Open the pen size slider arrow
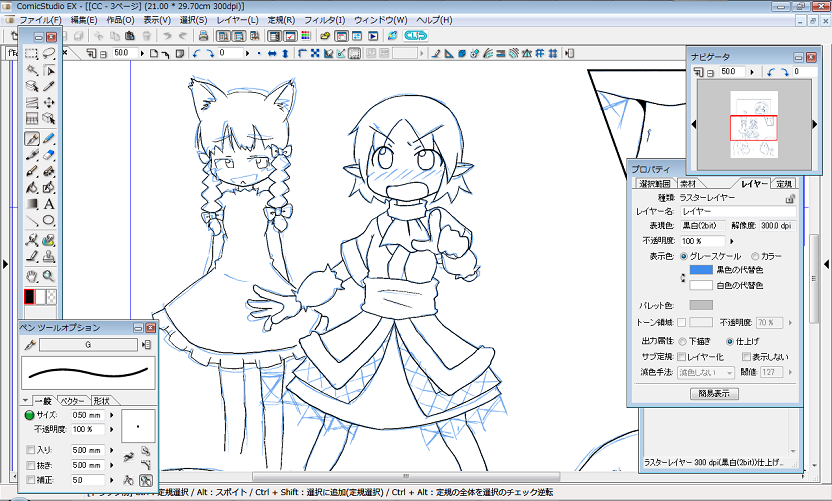Image resolution: width=832 pixels, height=501 pixels. (x=111, y=416)
